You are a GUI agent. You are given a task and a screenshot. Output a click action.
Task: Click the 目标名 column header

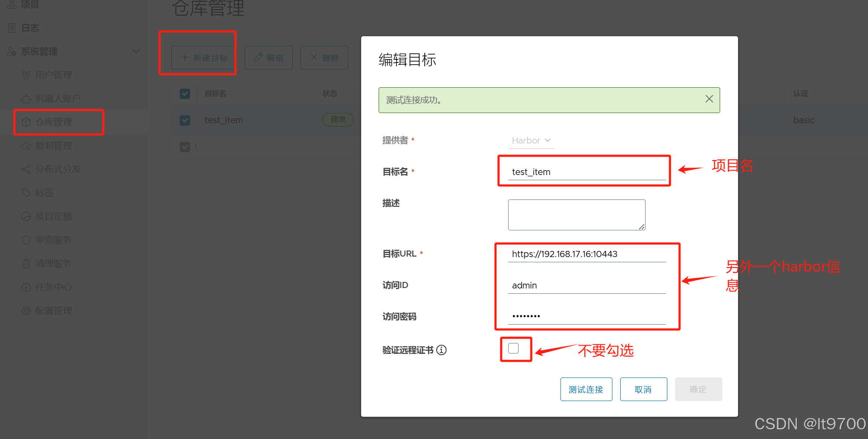pos(215,94)
